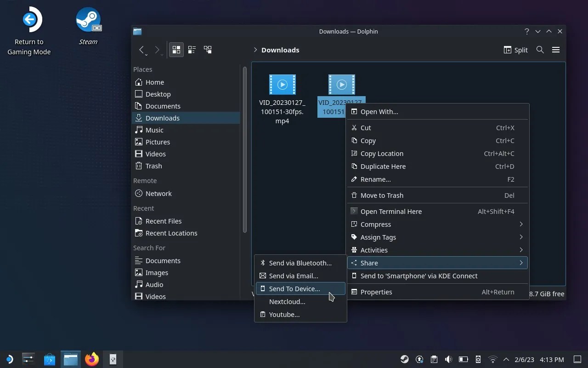Select the icons view mode
This screenshot has width=588, height=368.
[x=176, y=49]
